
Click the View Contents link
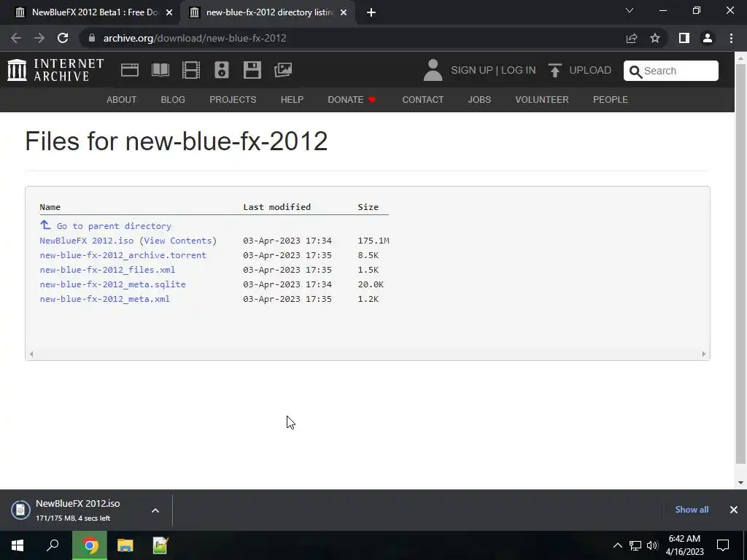click(178, 241)
